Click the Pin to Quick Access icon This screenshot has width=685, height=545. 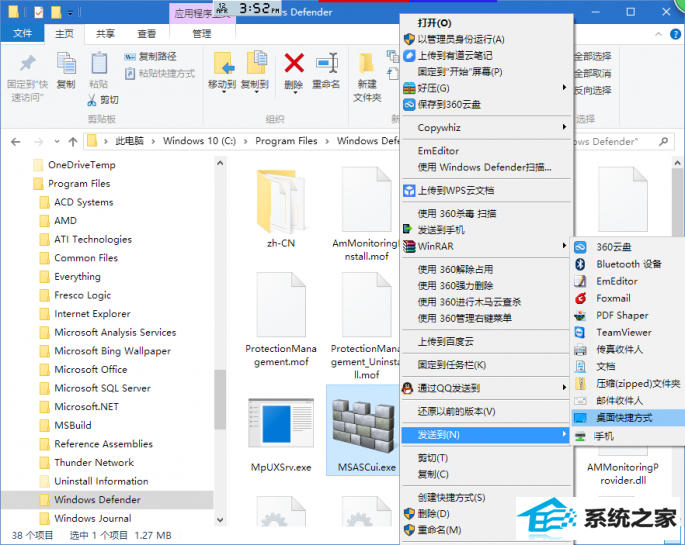(x=27, y=64)
